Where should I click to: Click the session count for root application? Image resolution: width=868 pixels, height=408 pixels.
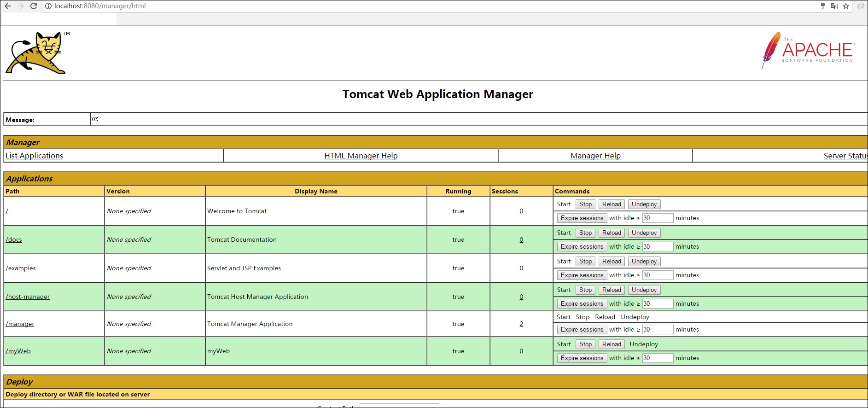[x=521, y=211]
